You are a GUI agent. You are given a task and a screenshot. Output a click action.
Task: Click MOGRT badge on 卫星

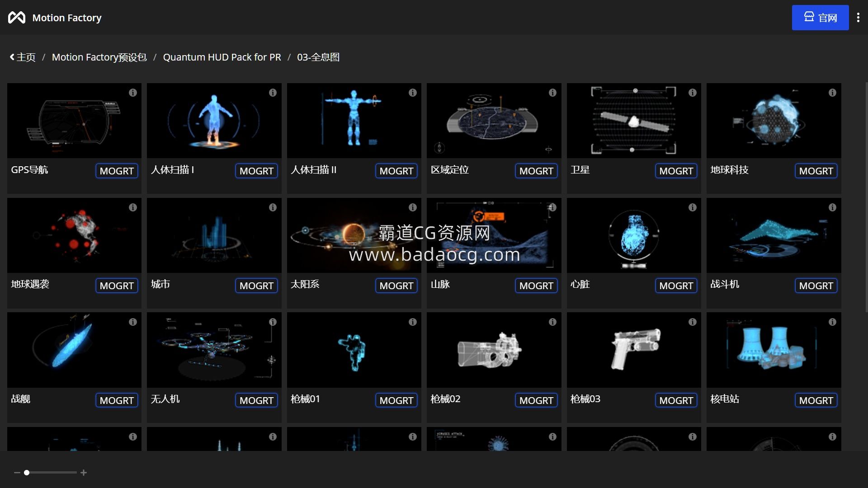coord(676,171)
